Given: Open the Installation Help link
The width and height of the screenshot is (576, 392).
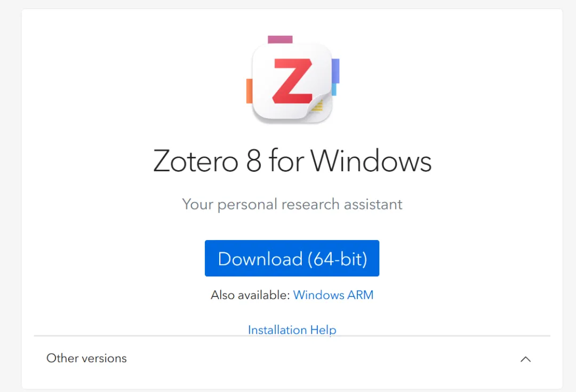Looking at the screenshot, I should (292, 330).
